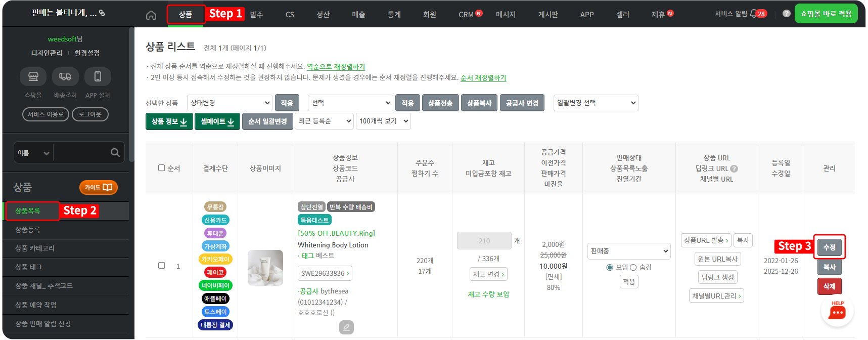868x340 pixels.
Task: Click the 로그아웃 button
Action: [90, 114]
